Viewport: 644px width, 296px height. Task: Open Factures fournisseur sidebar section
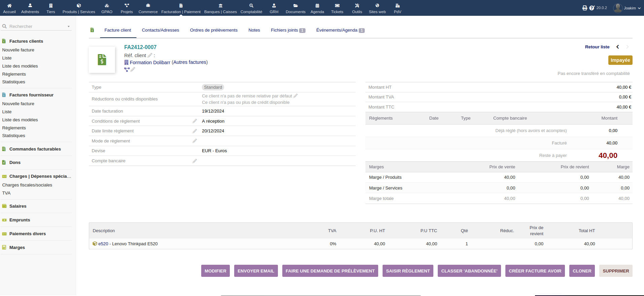pos(31,95)
